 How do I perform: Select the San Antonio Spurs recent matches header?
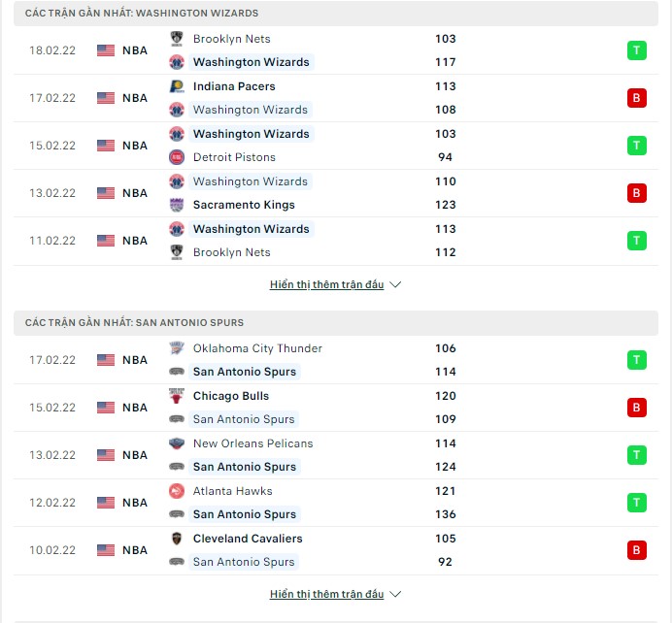point(336,323)
